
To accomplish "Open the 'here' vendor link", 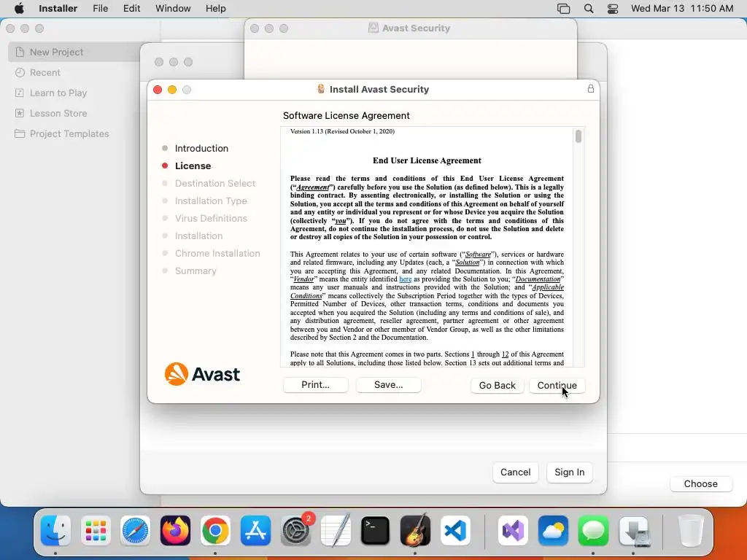I will (406, 279).
